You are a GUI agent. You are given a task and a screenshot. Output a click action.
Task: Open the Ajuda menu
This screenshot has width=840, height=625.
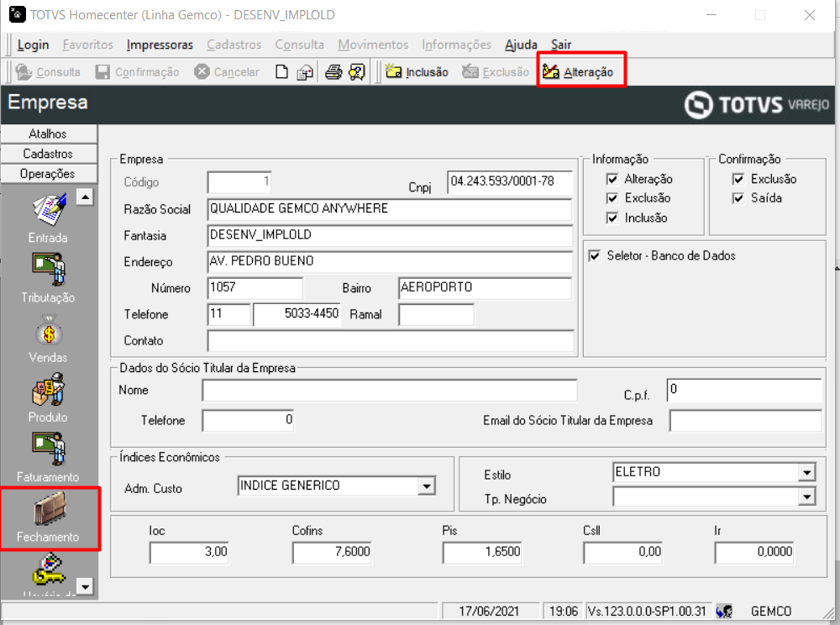tap(521, 45)
